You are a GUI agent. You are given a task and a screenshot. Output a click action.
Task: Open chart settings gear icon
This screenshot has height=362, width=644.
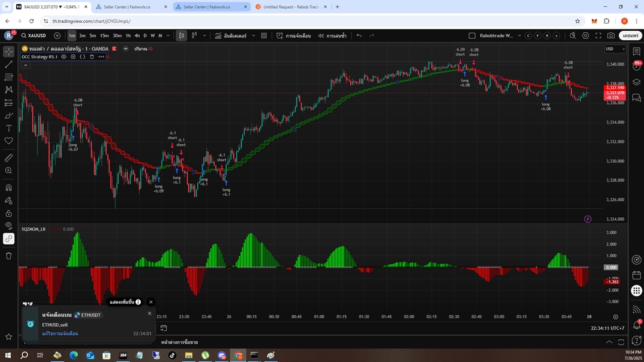point(586,36)
